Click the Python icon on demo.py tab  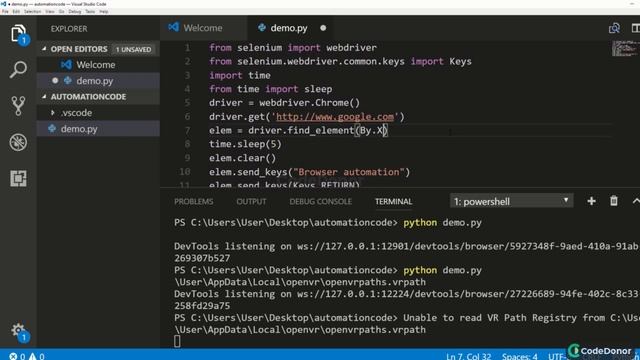pos(262,27)
